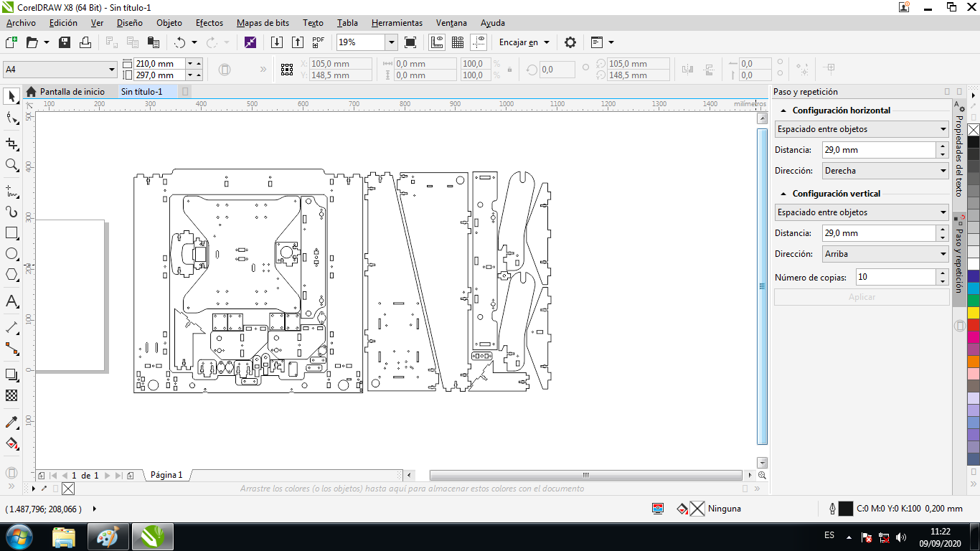
Task: Pick the Rectangle tool
Action: (11, 233)
